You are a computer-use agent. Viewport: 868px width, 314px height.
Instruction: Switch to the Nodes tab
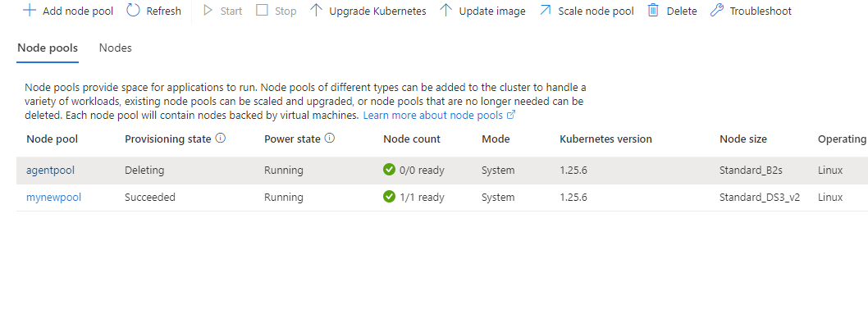[115, 48]
